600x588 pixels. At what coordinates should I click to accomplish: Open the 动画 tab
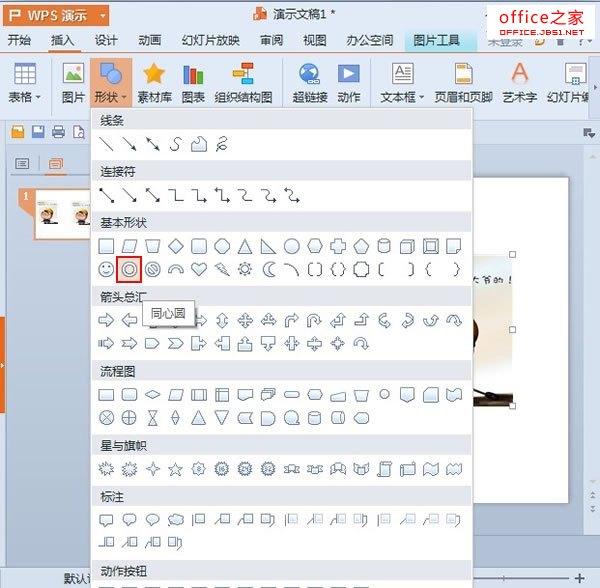(x=150, y=40)
